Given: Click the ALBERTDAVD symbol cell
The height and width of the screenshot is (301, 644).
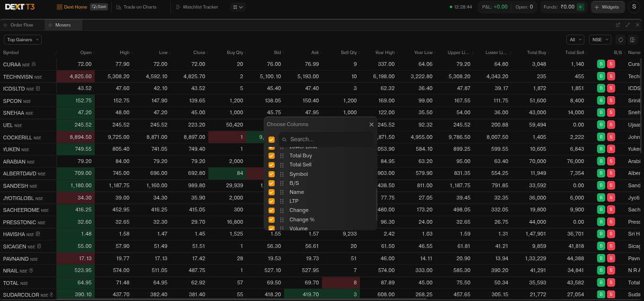Looking at the screenshot, I should [x=28, y=173].
